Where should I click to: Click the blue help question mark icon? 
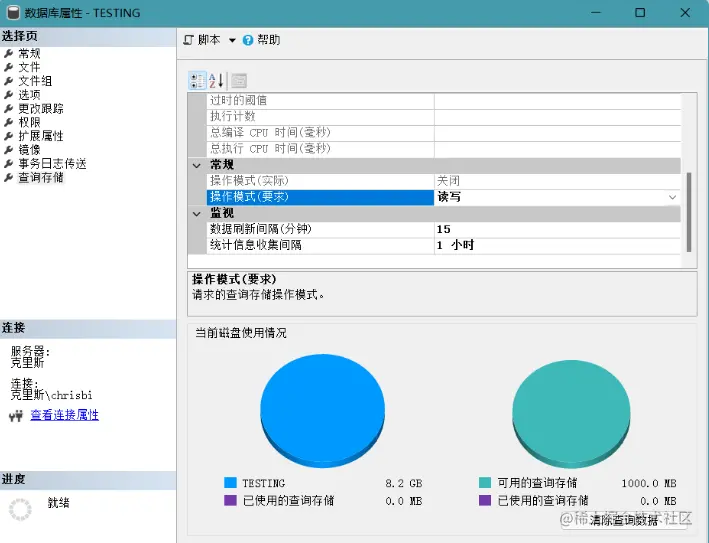[x=248, y=40]
